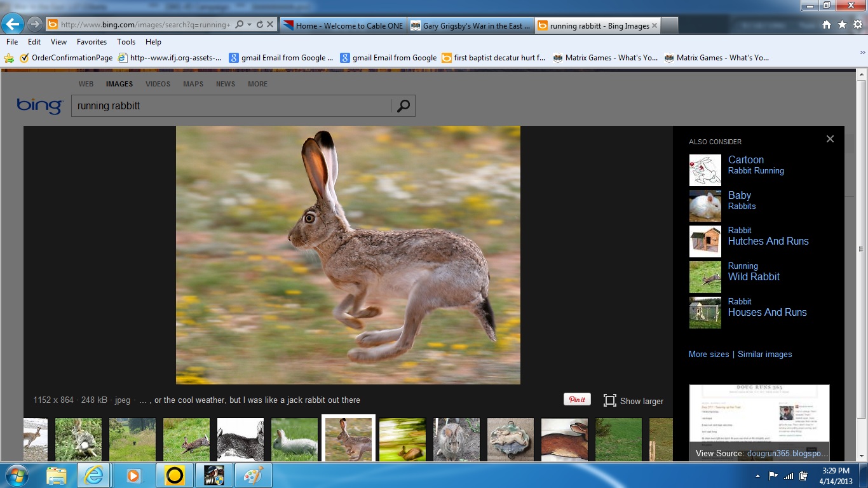Click the browser Forward arrow button
Image resolution: width=868 pixels, height=488 pixels.
click(35, 25)
